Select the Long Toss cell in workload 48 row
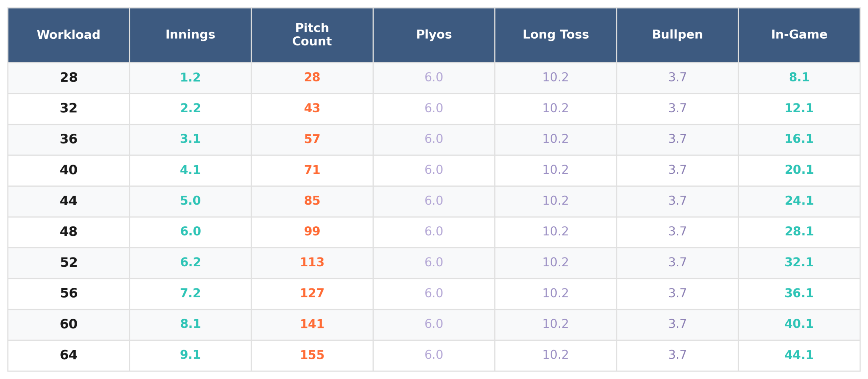 (555, 231)
